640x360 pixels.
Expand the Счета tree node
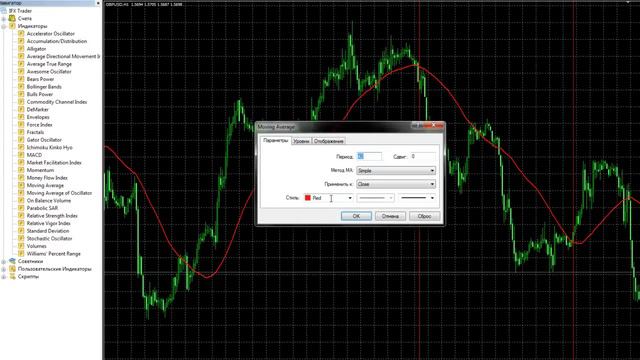[x=4, y=19]
